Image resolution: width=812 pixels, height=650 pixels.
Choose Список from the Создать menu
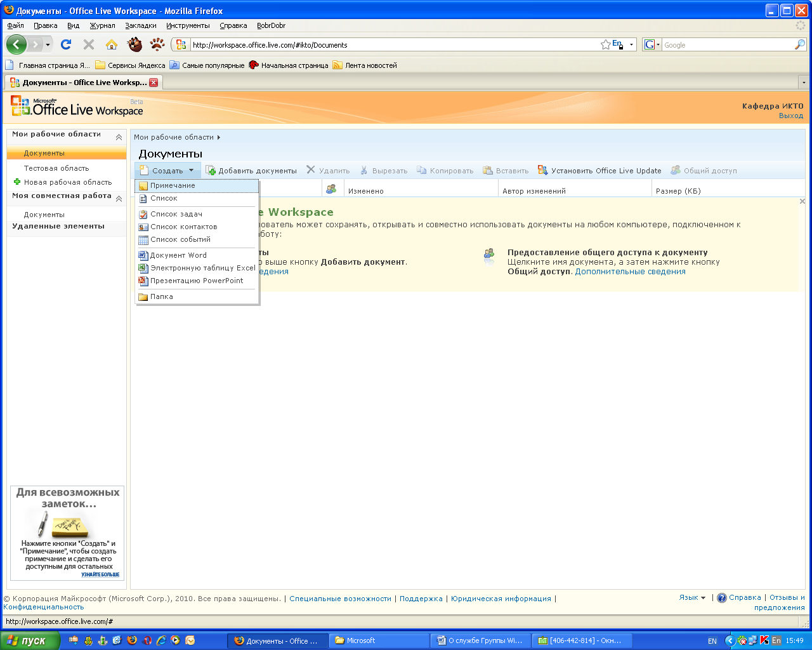tap(197, 198)
